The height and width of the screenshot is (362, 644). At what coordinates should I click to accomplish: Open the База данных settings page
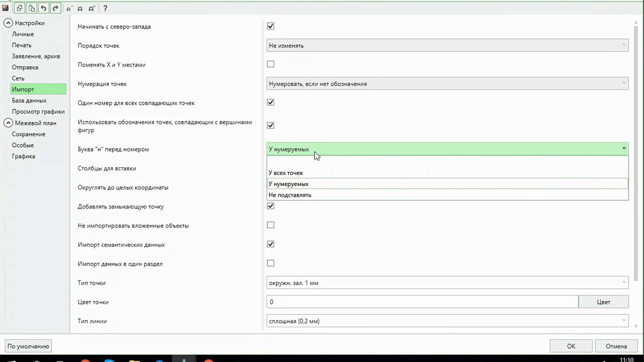tap(29, 101)
